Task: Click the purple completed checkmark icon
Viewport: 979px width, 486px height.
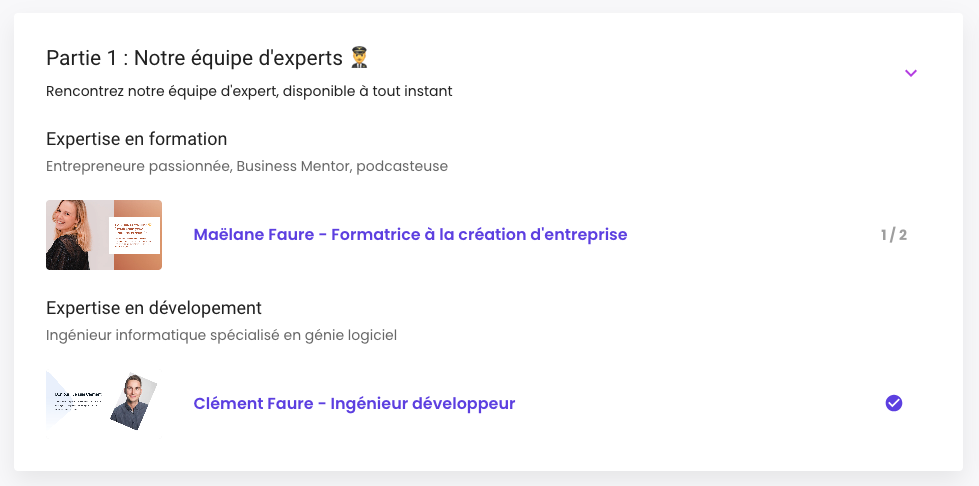Action: (x=893, y=404)
